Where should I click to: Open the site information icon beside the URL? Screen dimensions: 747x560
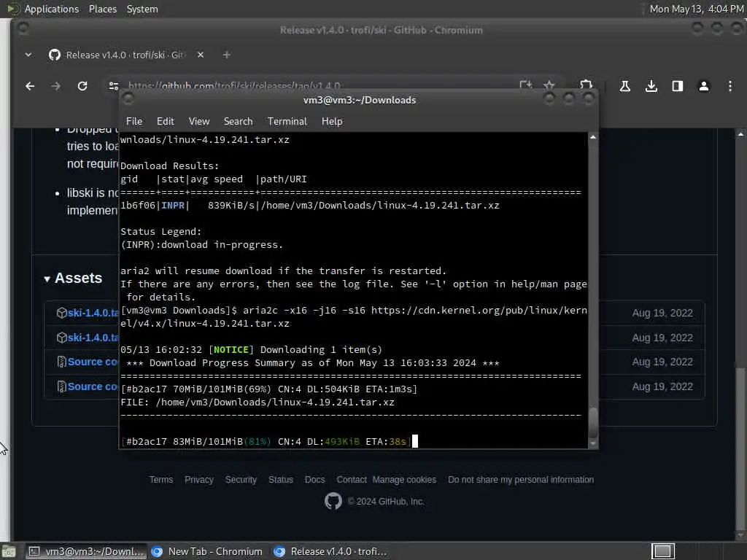pyautogui.click(x=113, y=86)
